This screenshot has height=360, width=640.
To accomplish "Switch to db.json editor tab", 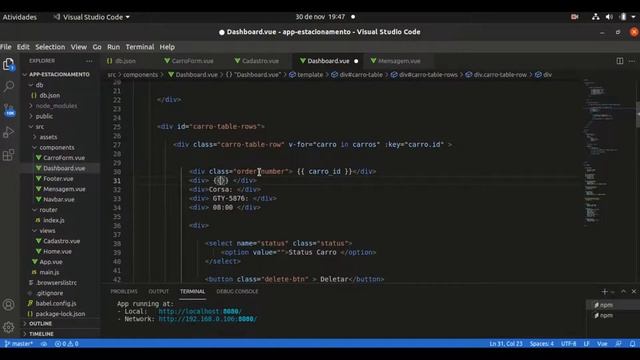I will coord(125,61).
